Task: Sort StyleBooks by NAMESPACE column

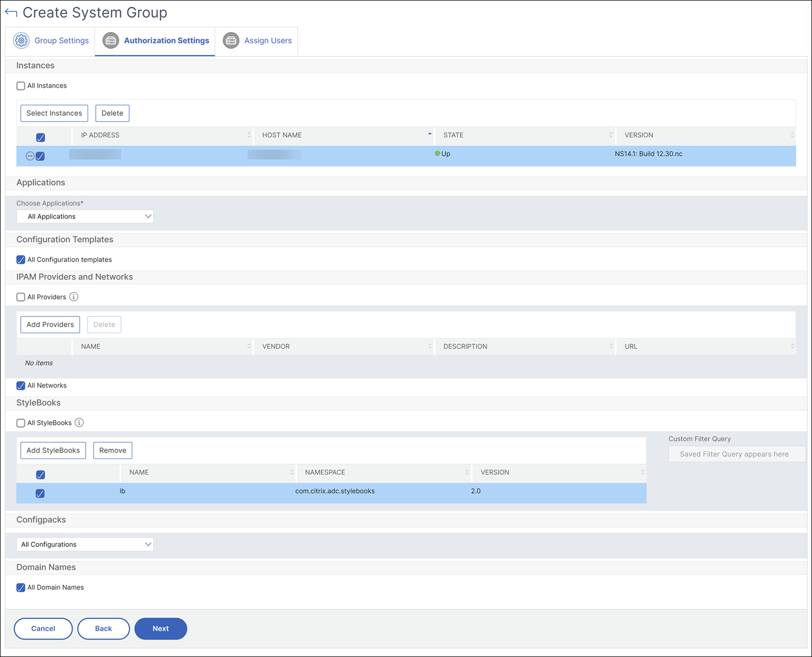Action: [384, 472]
